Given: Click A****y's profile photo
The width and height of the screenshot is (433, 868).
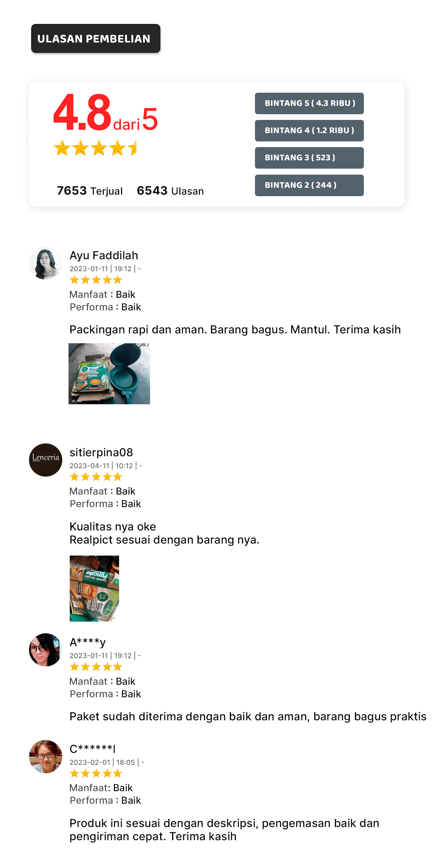Looking at the screenshot, I should (x=45, y=650).
